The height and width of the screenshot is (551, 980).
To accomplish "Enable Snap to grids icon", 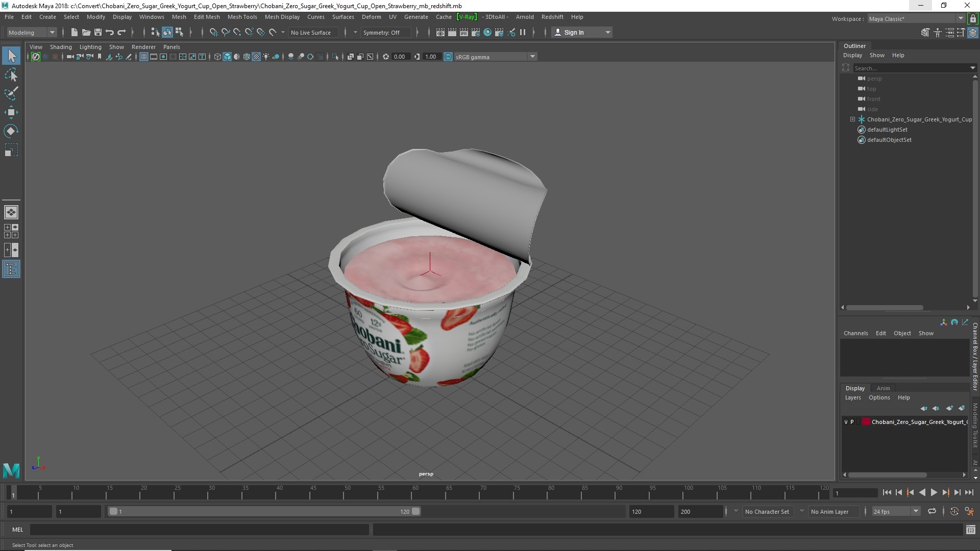I will pyautogui.click(x=213, y=32).
